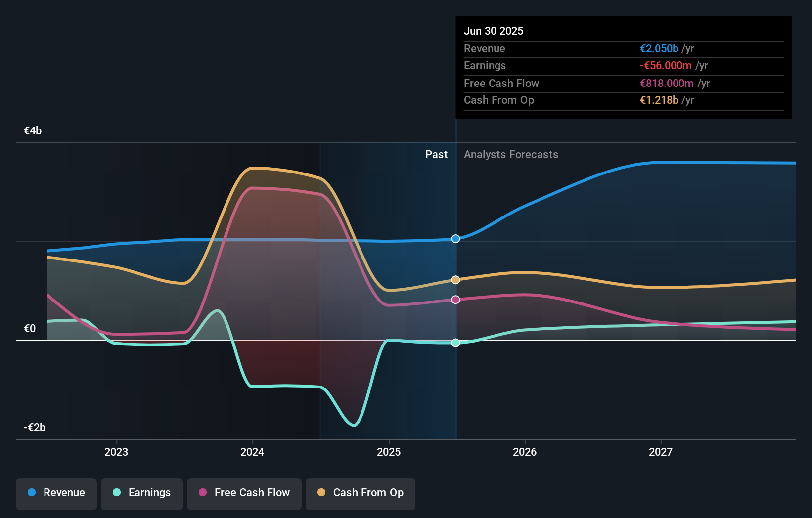Click the 2027 x-axis label
The image size is (812, 518).
[x=661, y=452]
